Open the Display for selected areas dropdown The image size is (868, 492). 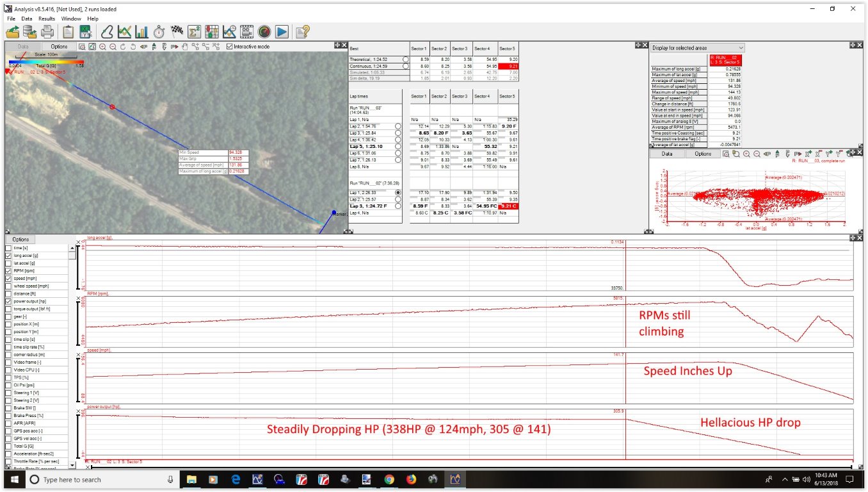698,48
